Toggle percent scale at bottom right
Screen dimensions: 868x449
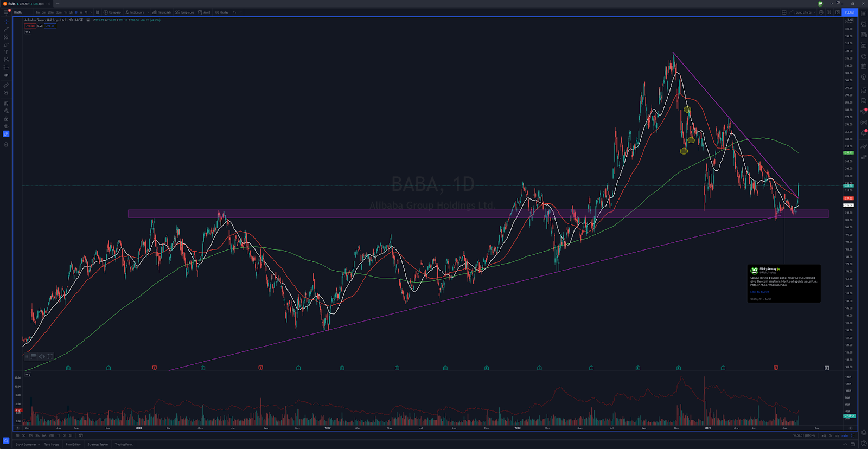tap(831, 435)
